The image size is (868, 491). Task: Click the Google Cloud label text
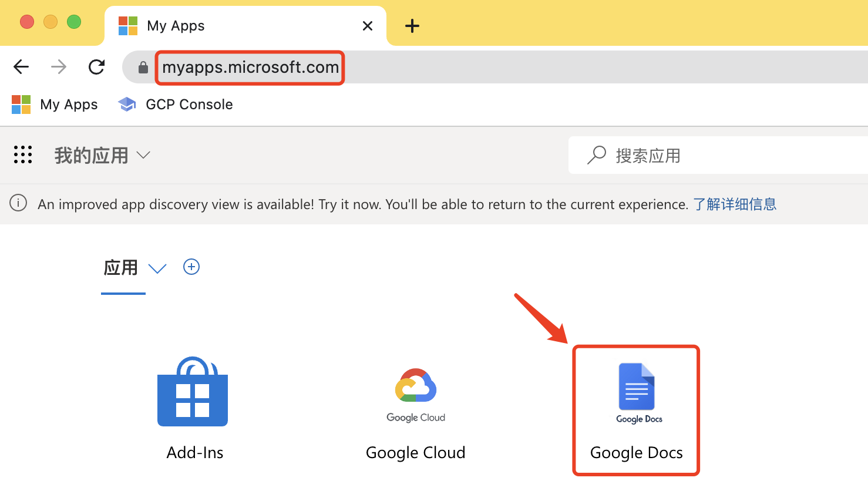pos(416,453)
